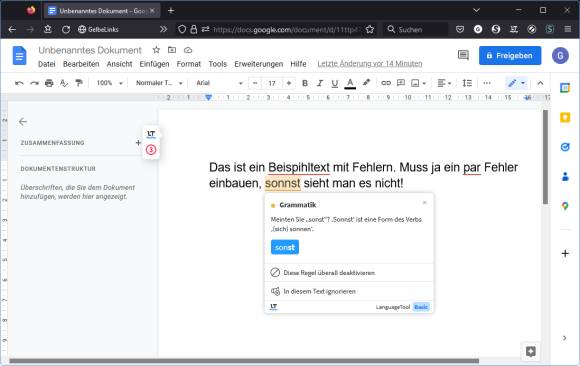This screenshot has height=366, width=580.
Task: Move document with folder icon
Action: [172, 50]
